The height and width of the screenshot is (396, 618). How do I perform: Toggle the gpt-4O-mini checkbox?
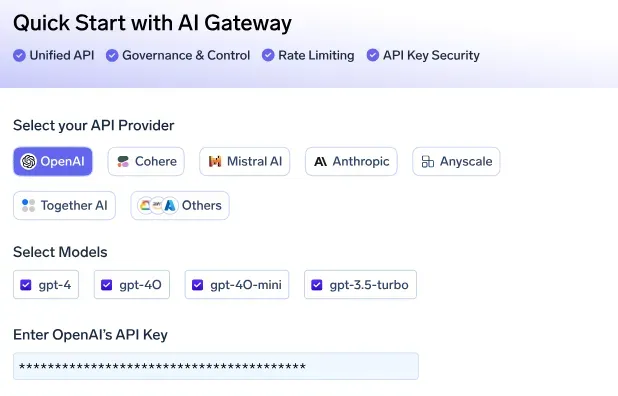(197, 285)
